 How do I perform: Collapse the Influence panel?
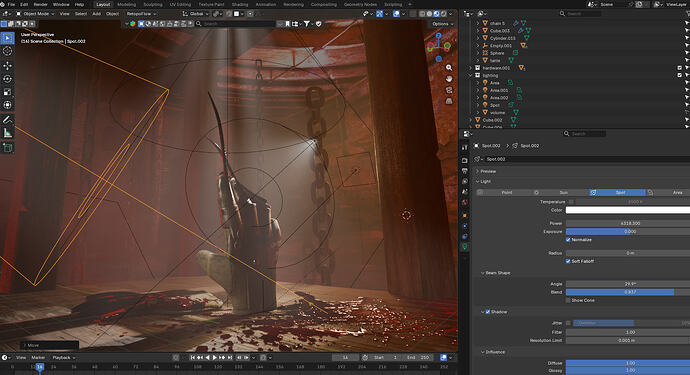(x=483, y=352)
